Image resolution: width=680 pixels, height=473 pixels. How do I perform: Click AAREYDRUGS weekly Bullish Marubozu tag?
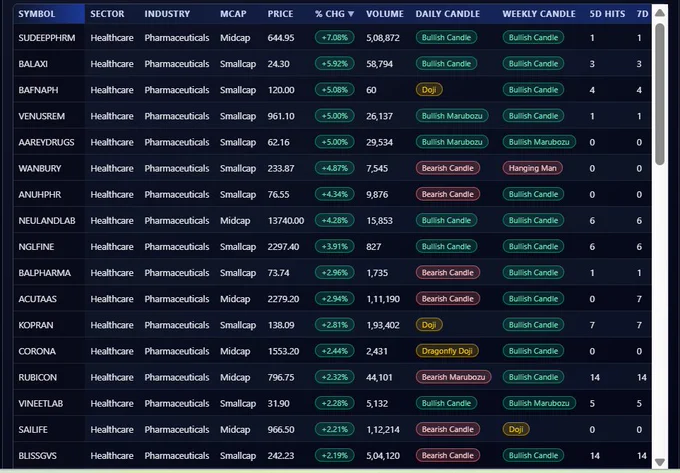(539, 142)
